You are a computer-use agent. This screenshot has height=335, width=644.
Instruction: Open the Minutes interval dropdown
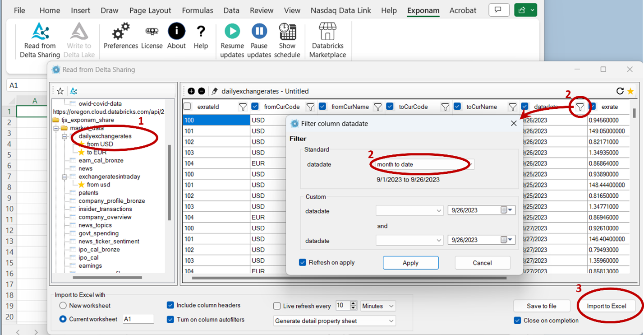(x=378, y=306)
